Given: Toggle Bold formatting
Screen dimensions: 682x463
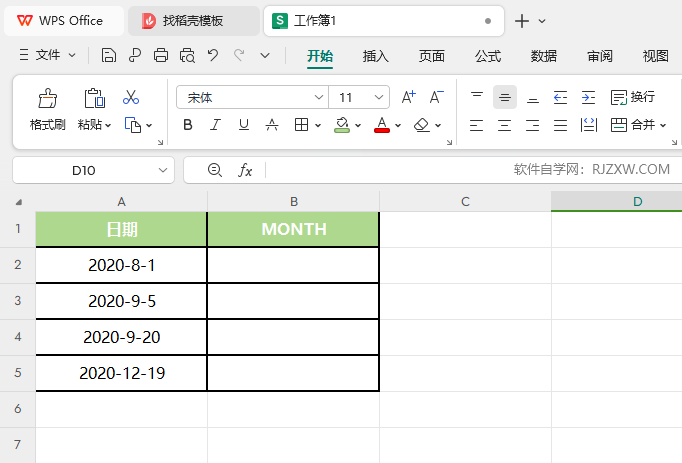Looking at the screenshot, I should pos(188,125).
